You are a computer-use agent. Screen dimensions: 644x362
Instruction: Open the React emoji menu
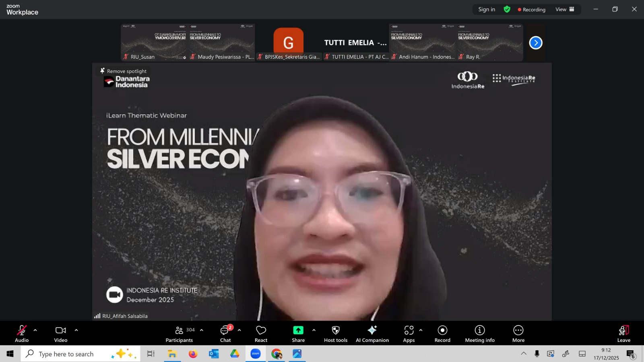(x=261, y=333)
